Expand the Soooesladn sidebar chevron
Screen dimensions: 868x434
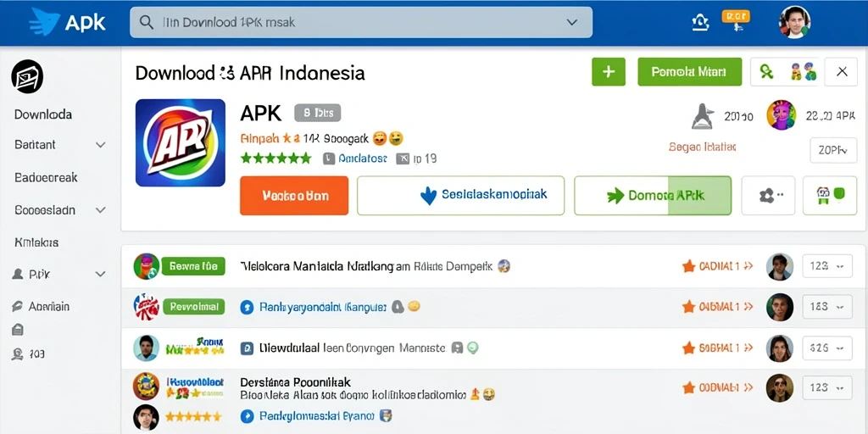click(100, 210)
